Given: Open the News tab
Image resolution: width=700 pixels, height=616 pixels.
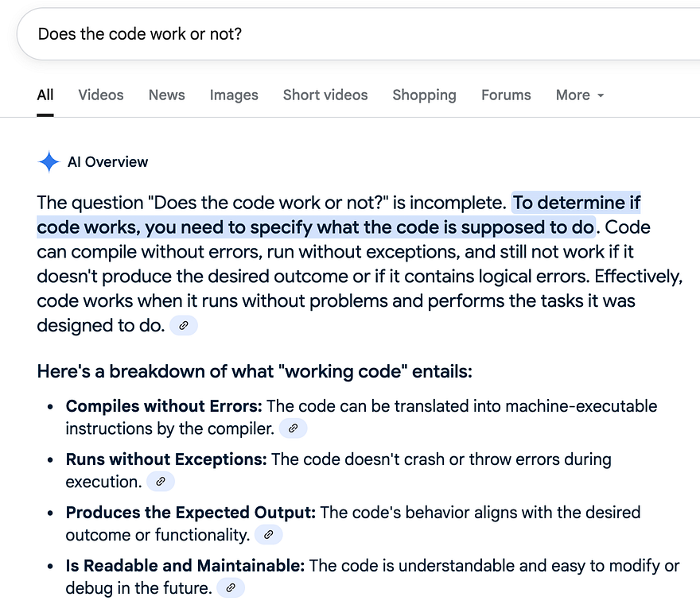Looking at the screenshot, I should (x=166, y=95).
